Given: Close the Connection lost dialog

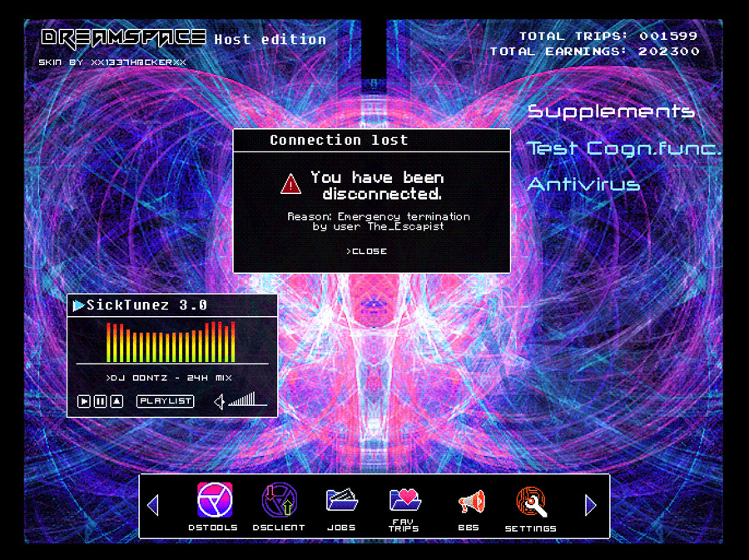Looking at the screenshot, I should point(367,251).
